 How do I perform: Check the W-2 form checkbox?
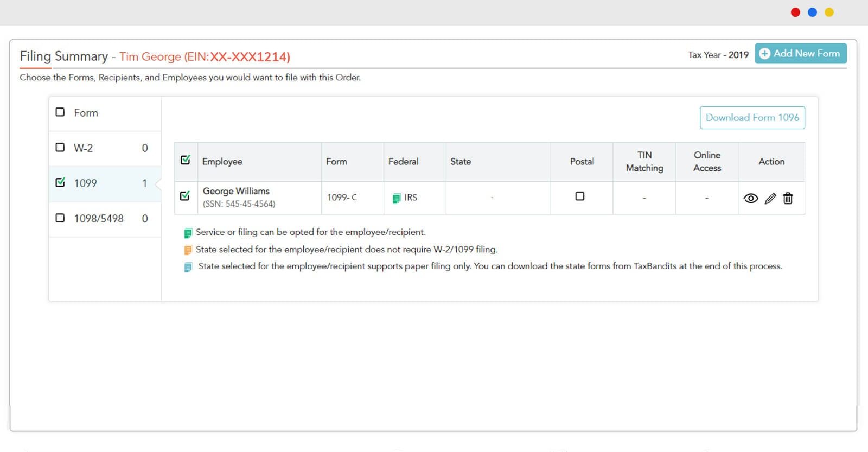(x=60, y=148)
